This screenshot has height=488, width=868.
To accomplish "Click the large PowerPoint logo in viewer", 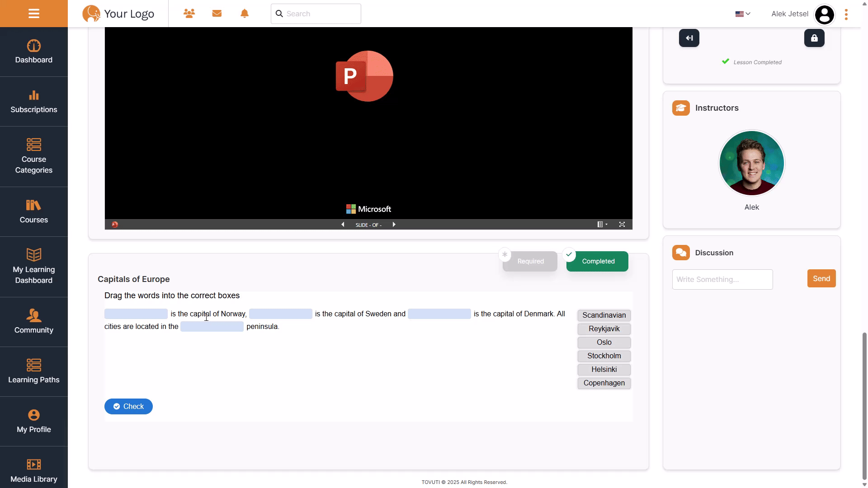I will [364, 76].
